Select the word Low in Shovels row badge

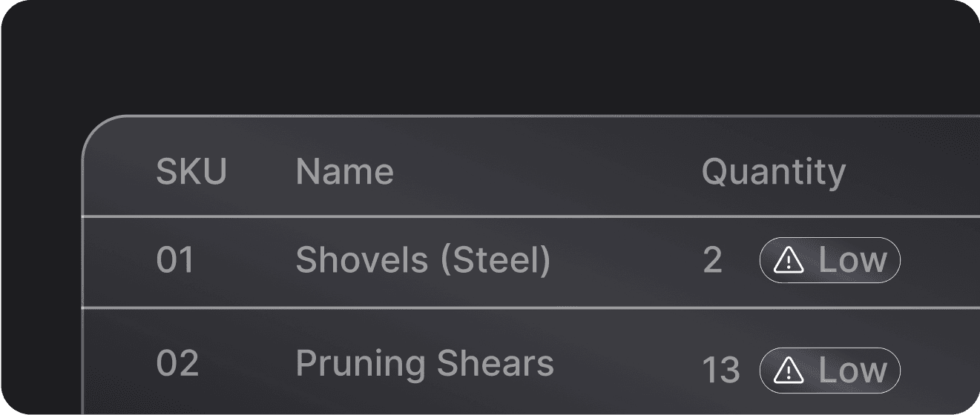click(852, 260)
